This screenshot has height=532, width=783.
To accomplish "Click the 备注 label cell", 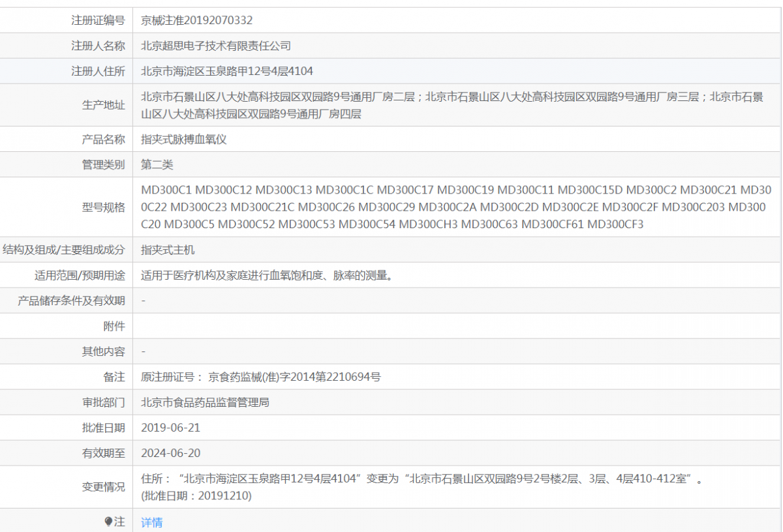I will coord(66,377).
